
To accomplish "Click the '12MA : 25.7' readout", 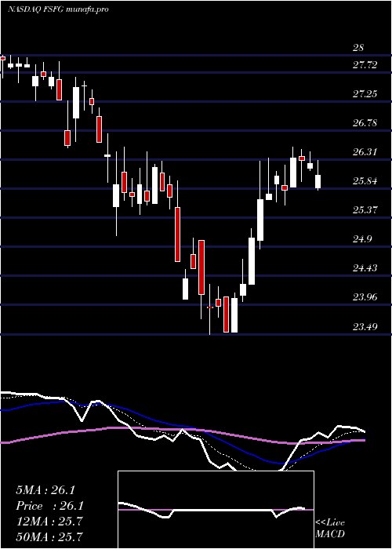I will [x=49, y=522].
